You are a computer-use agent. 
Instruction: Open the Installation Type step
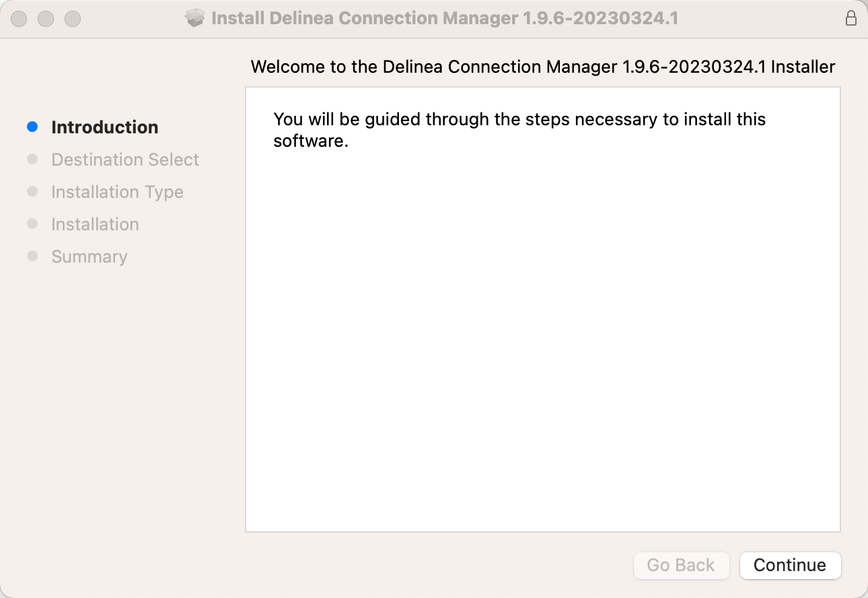[117, 191]
